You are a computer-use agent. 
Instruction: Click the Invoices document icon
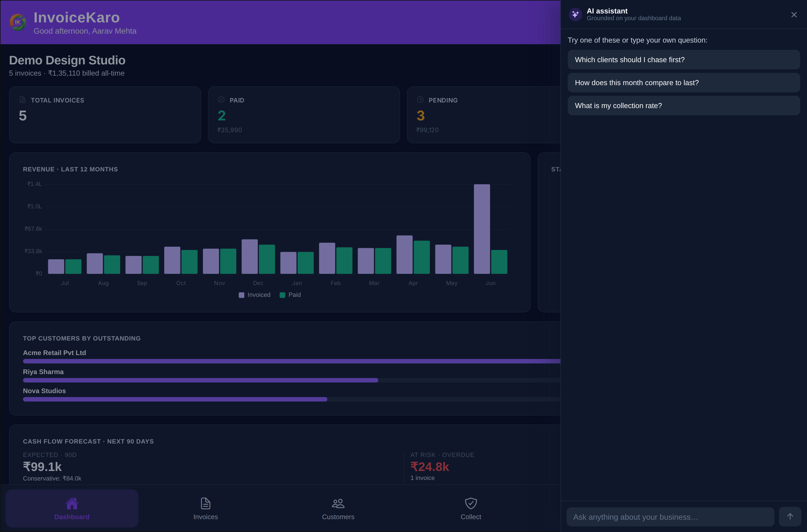coord(205,503)
